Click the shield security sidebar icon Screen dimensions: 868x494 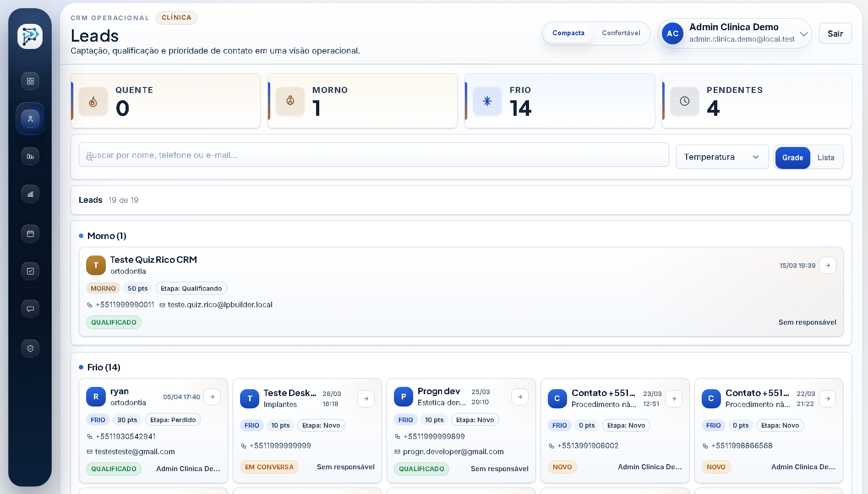[x=30, y=349]
